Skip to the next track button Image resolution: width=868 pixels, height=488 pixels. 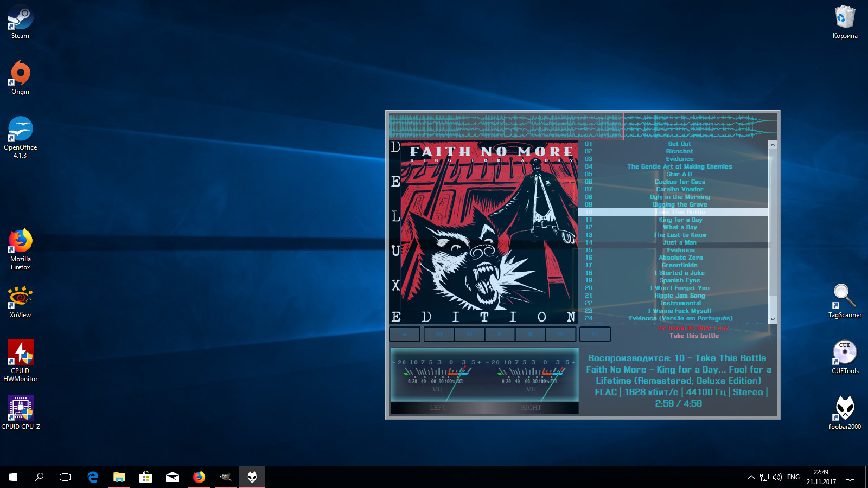561,334
